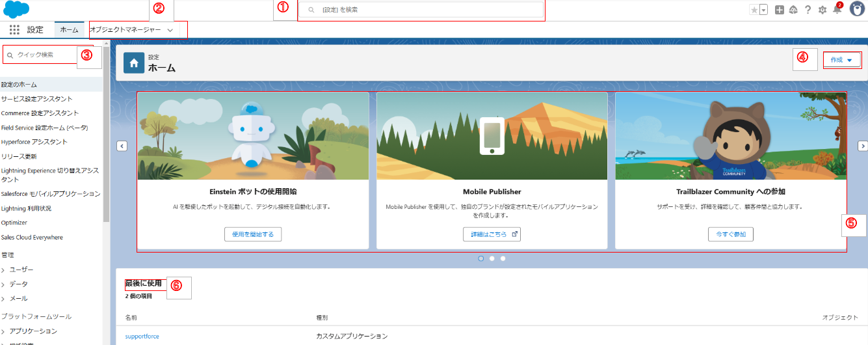Expand the アプリケーション tree node
Image resolution: width=868 pixels, height=345 pixels.
[x=3, y=331]
